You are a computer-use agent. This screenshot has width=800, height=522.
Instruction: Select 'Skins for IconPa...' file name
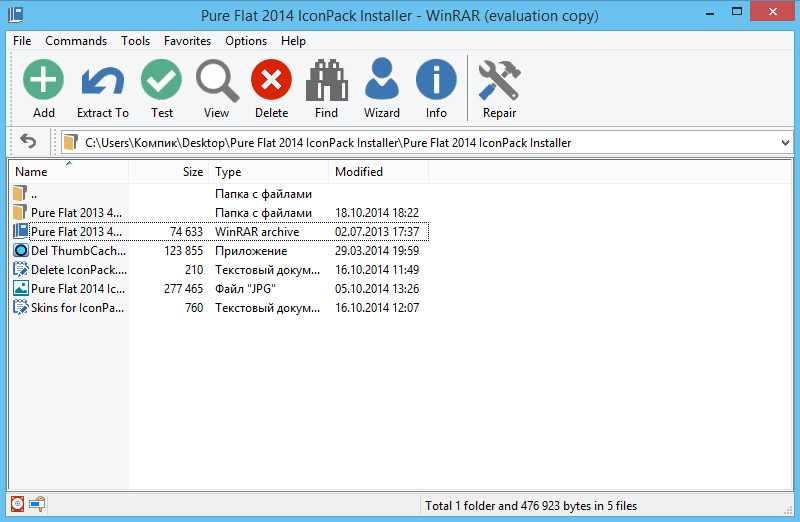(x=77, y=307)
